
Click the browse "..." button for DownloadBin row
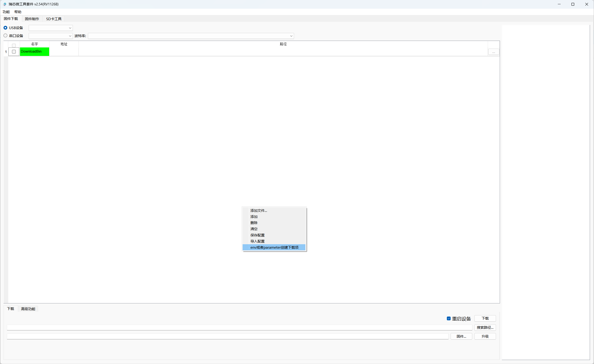pyautogui.click(x=493, y=52)
